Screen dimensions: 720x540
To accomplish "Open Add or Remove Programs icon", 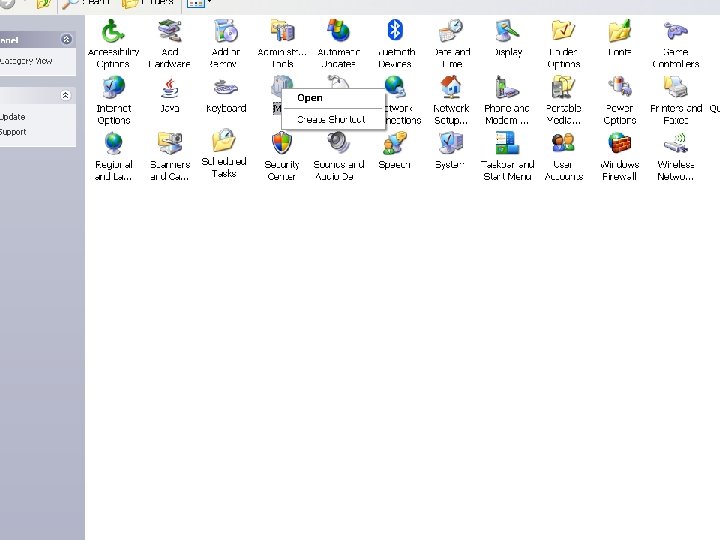I will (225, 32).
